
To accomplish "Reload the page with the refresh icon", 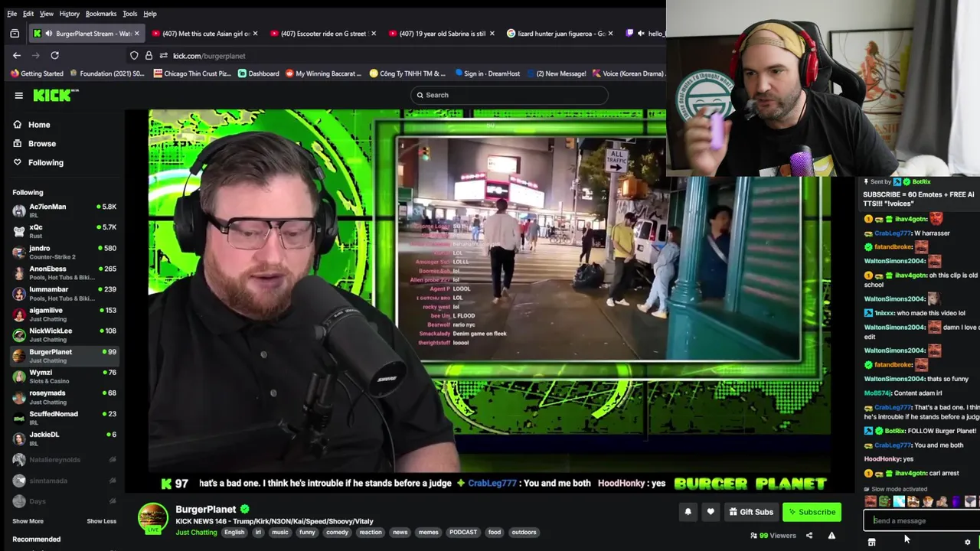I will (54, 55).
